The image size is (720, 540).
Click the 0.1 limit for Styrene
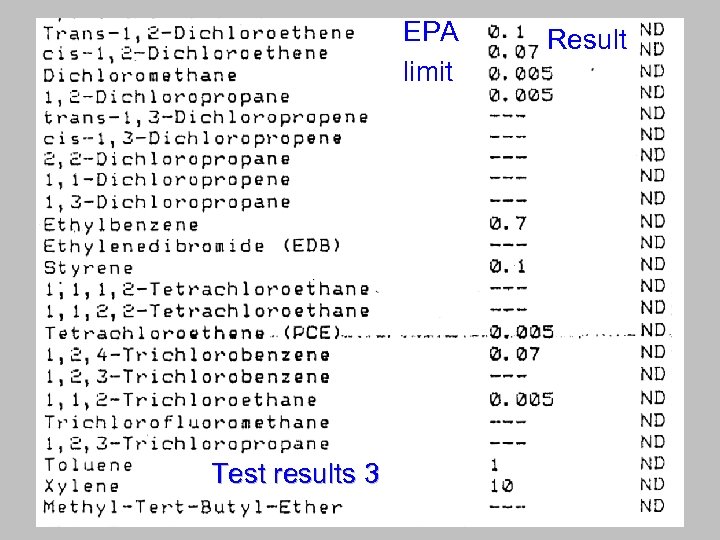tap(507, 266)
